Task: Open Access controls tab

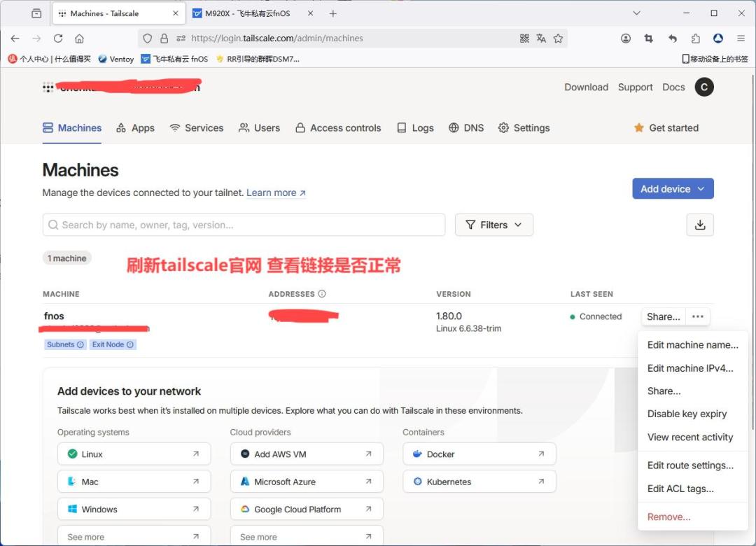Action: pos(338,128)
